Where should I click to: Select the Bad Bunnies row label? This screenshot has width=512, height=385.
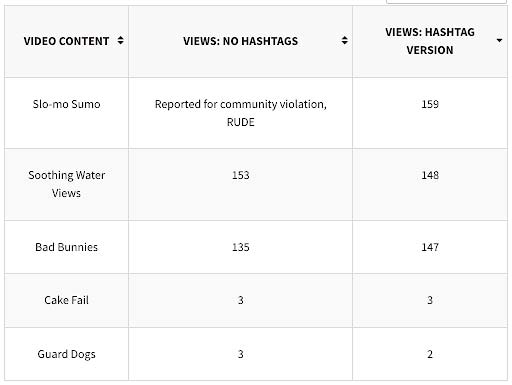tap(66, 247)
